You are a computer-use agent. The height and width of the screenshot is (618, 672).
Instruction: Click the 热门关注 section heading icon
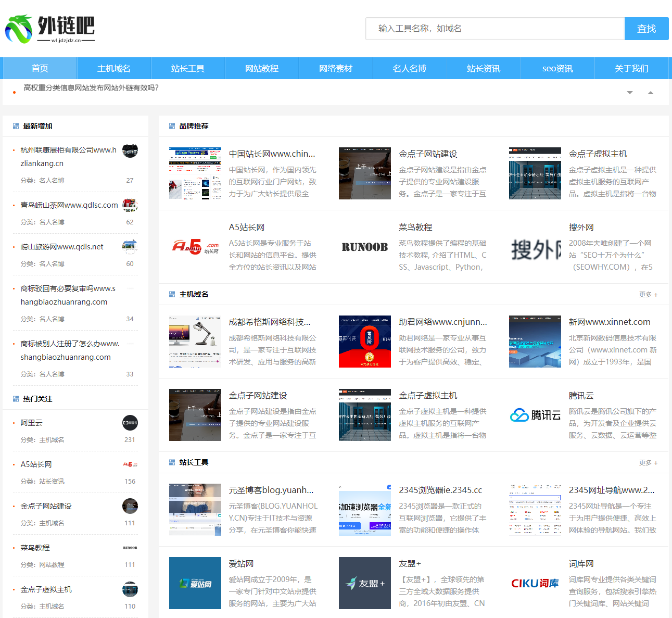pos(16,399)
